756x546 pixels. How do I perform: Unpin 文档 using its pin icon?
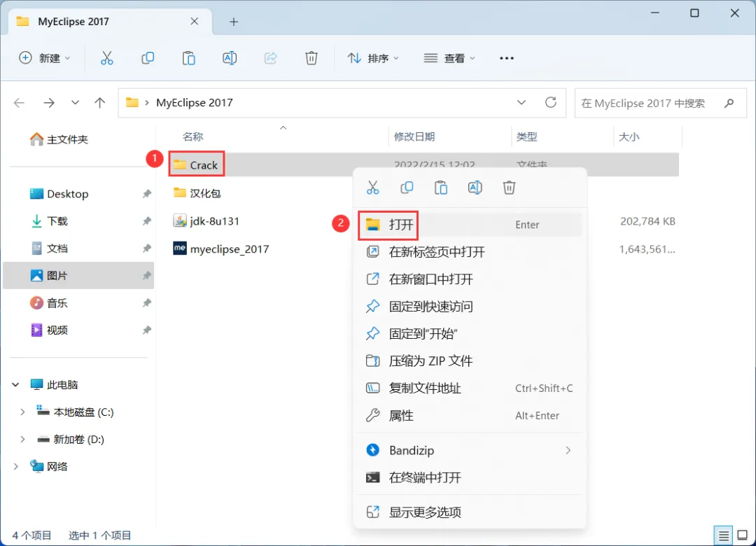[x=146, y=248]
